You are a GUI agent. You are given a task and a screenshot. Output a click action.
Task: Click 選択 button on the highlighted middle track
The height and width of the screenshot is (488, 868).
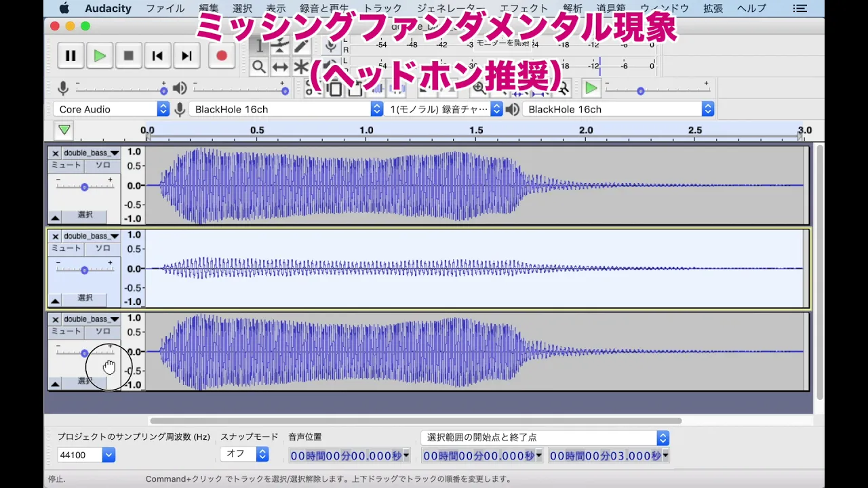click(85, 298)
